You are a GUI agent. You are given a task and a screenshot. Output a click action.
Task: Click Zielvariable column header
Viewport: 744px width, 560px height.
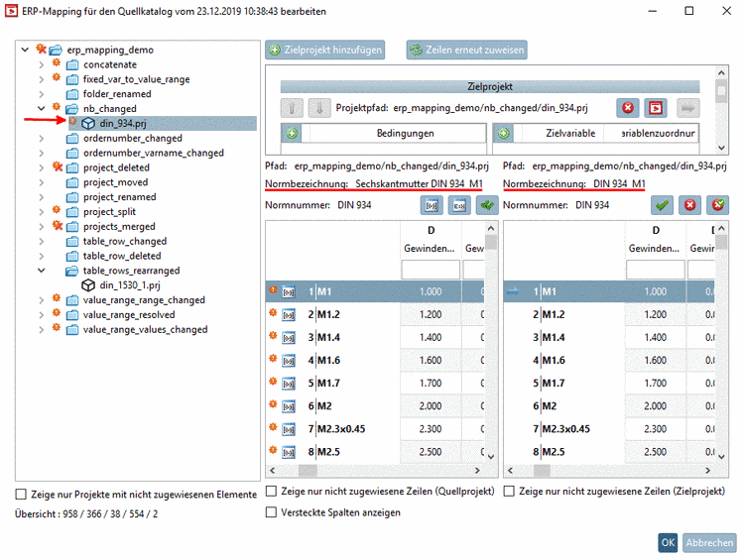point(570,133)
